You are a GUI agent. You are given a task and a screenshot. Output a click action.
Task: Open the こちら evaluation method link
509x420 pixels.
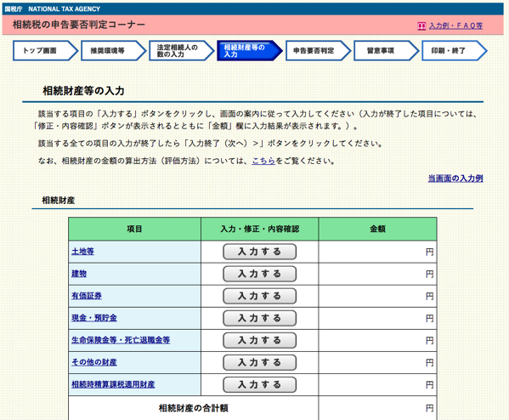(x=263, y=161)
